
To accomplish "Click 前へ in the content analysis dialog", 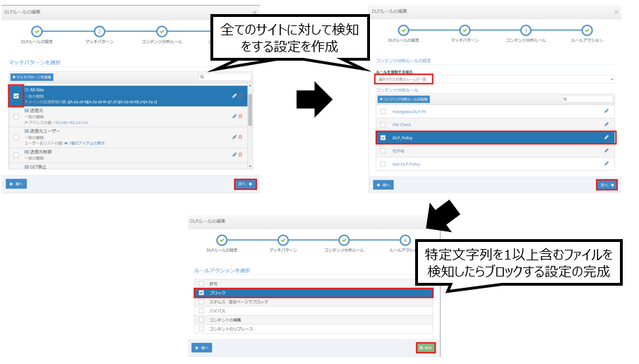I will pos(383,185).
